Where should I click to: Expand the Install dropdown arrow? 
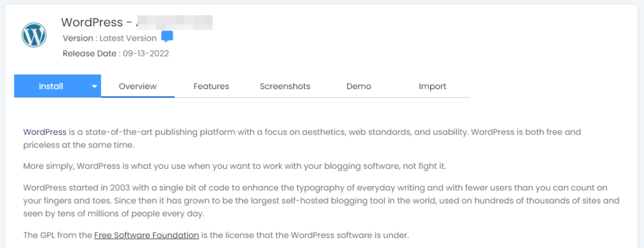point(95,87)
